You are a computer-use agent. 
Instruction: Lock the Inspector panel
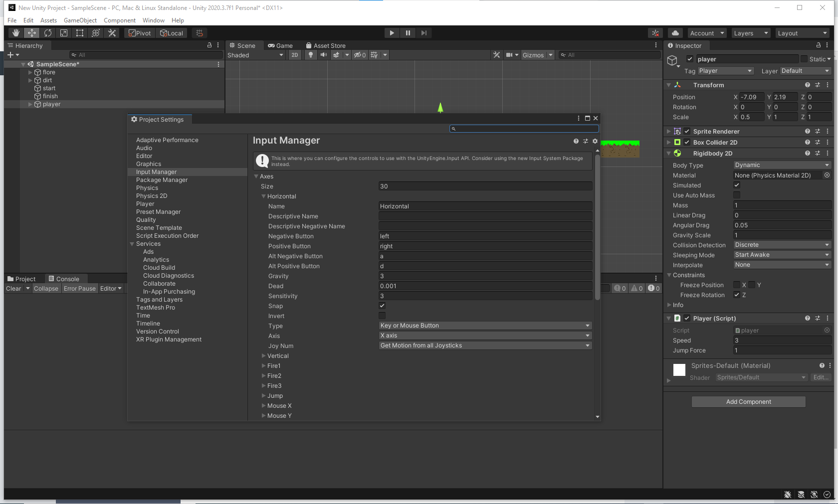coord(818,45)
